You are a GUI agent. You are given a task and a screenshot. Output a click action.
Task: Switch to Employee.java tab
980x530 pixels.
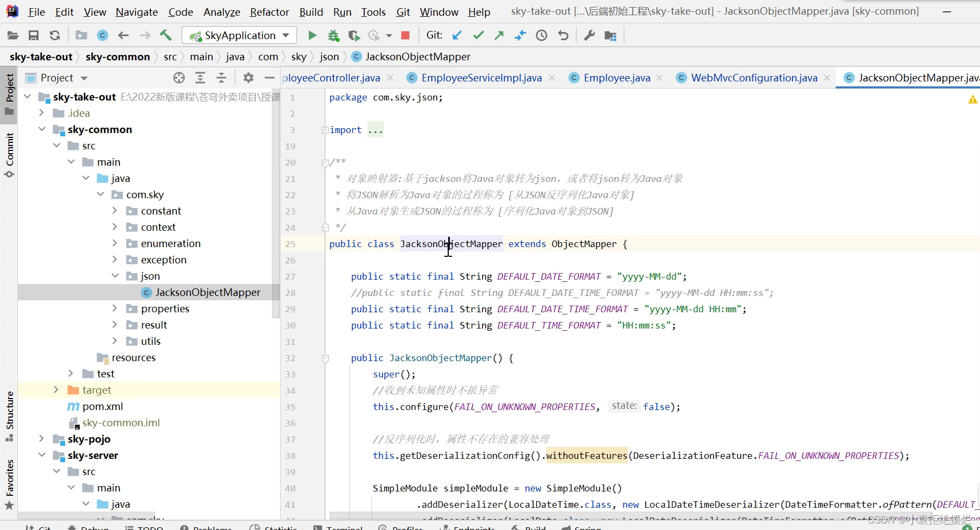(617, 78)
